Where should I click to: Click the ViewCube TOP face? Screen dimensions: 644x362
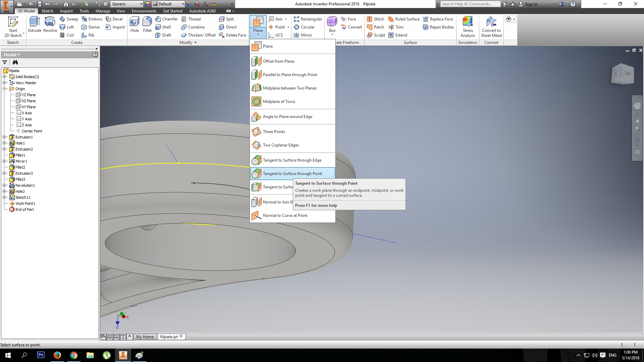627,73
